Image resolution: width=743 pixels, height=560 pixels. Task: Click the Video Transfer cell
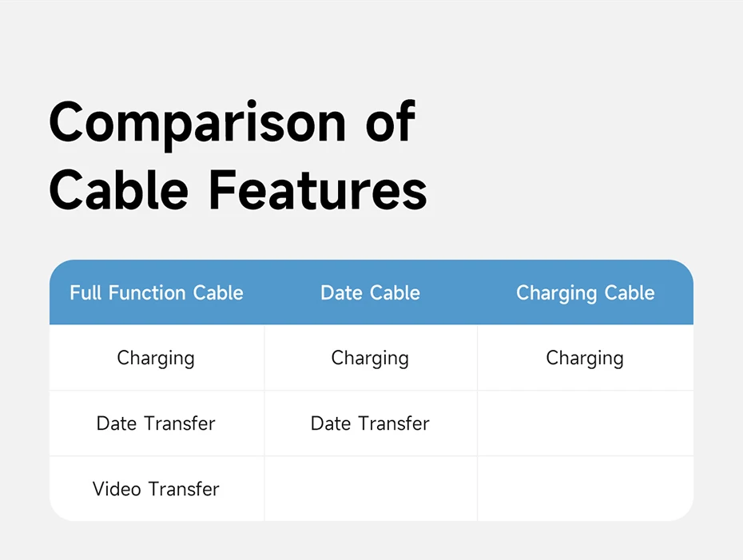click(x=156, y=489)
